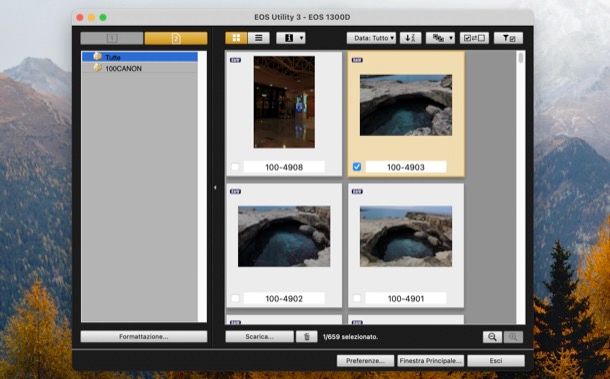Click the RAW badge on image 100-4901
This screenshot has height=379, width=610.
coord(357,191)
